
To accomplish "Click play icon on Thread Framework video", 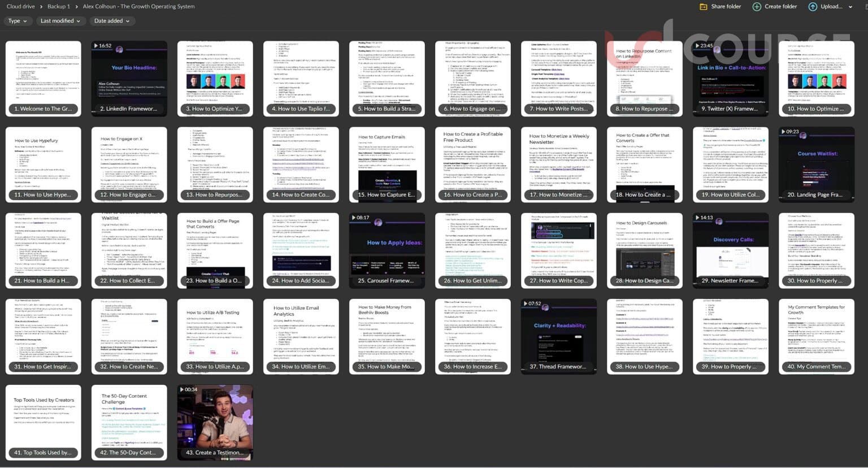I will (x=526, y=304).
